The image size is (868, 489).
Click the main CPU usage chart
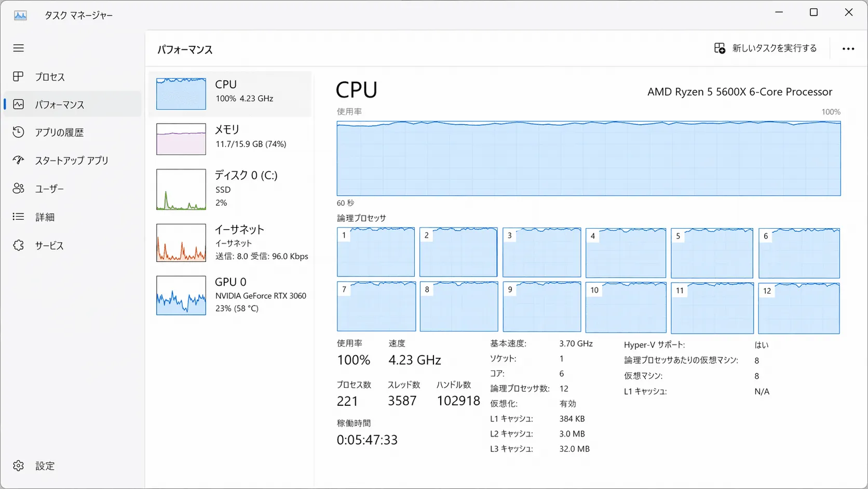(588, 158)
